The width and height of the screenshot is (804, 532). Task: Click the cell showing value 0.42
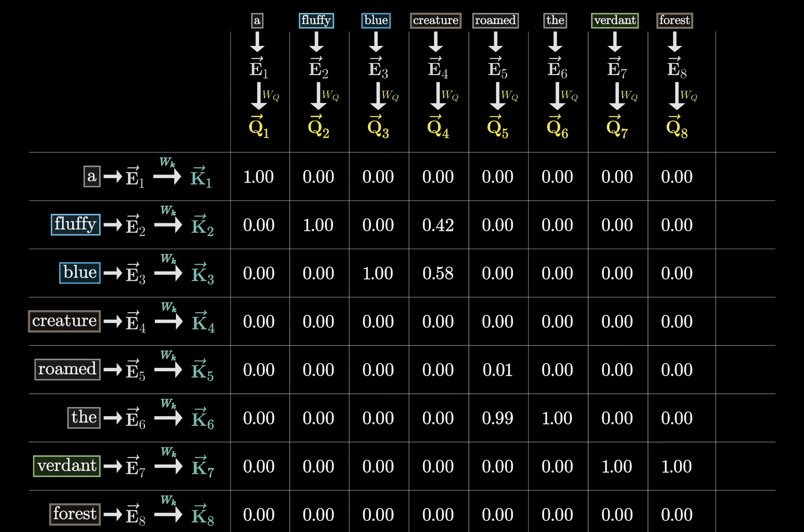pos(438,225)
